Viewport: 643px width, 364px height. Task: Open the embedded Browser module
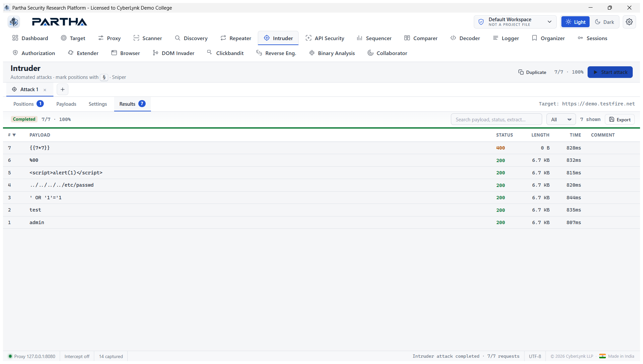(x=125, y=53)
